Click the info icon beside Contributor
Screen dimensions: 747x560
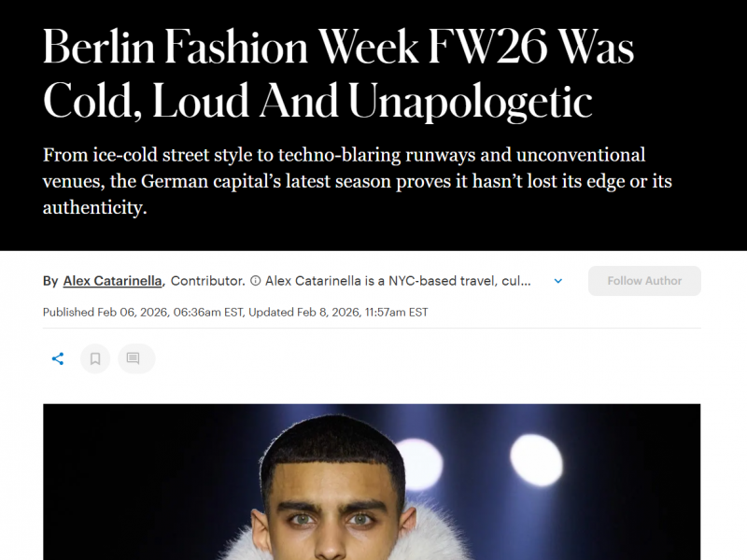(x=255, y=281)
